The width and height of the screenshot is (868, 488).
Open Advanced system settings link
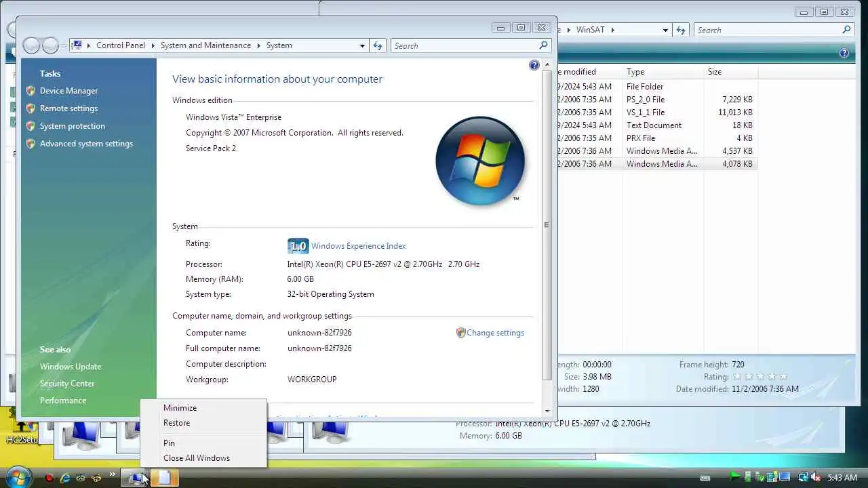[86, 144]
